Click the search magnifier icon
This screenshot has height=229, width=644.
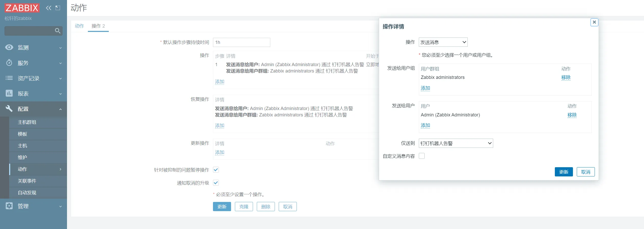pos(58,31)
